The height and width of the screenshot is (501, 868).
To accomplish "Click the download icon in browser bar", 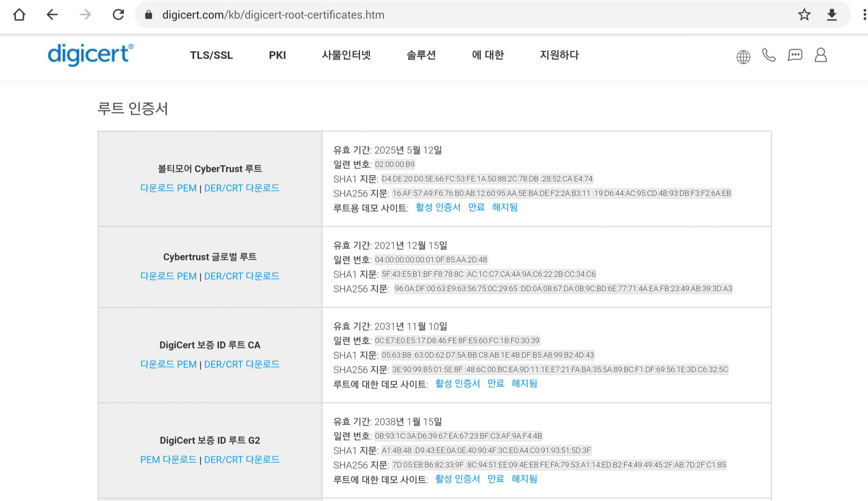I will coord(831,15).
